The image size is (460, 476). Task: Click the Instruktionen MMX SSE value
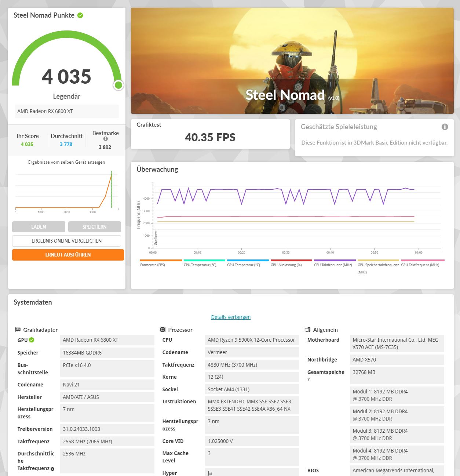[x=252, y=405]
